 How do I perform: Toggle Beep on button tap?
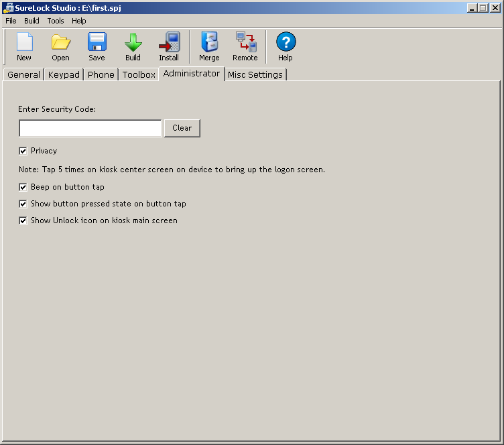coord(23,187)
